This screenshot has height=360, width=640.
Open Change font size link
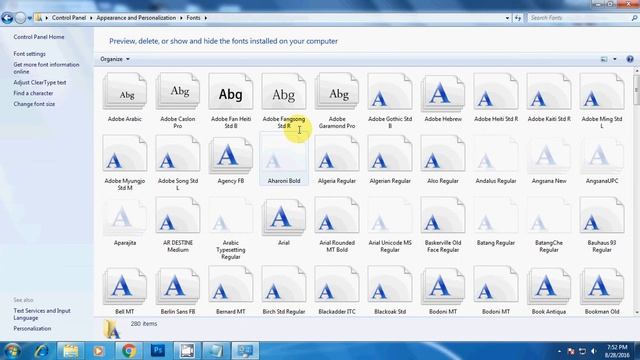(x=34, y=104)
